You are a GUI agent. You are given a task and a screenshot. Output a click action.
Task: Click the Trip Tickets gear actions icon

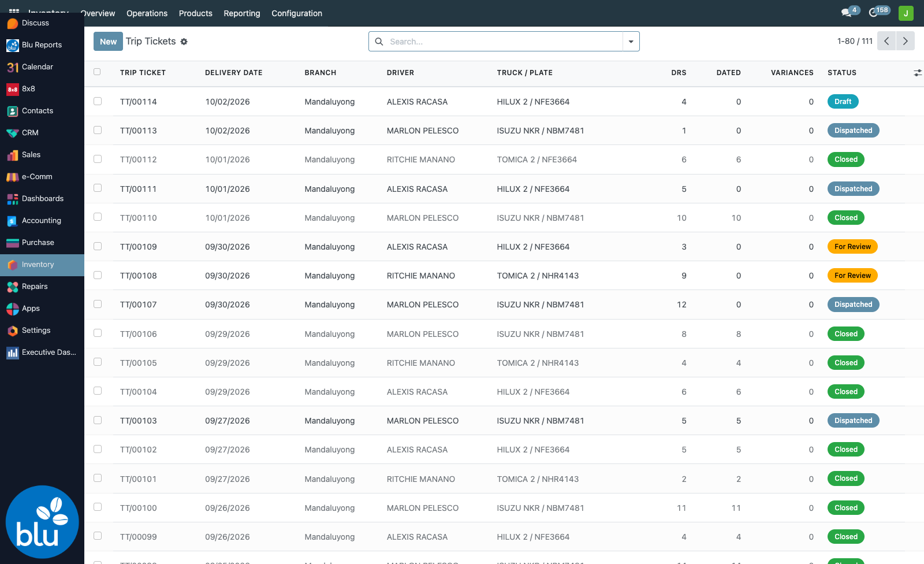(x=184, y=42)
